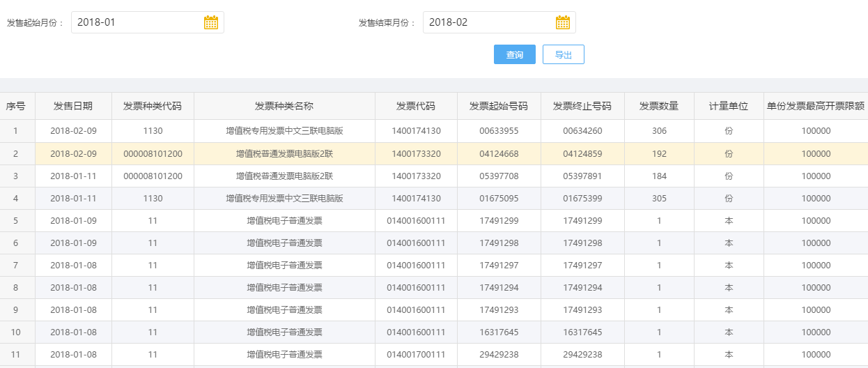Select start number cell 17491294
The width and height of the screenshot is (868, 368).
coord(499,287)
